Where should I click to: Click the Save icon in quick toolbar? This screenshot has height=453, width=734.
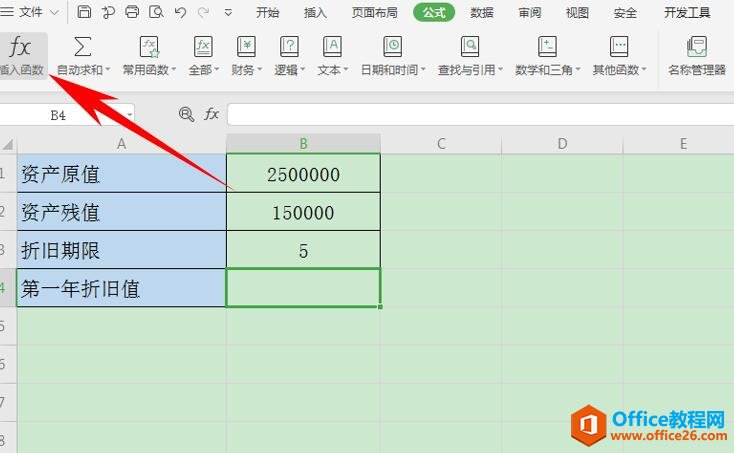pos(84,12)
